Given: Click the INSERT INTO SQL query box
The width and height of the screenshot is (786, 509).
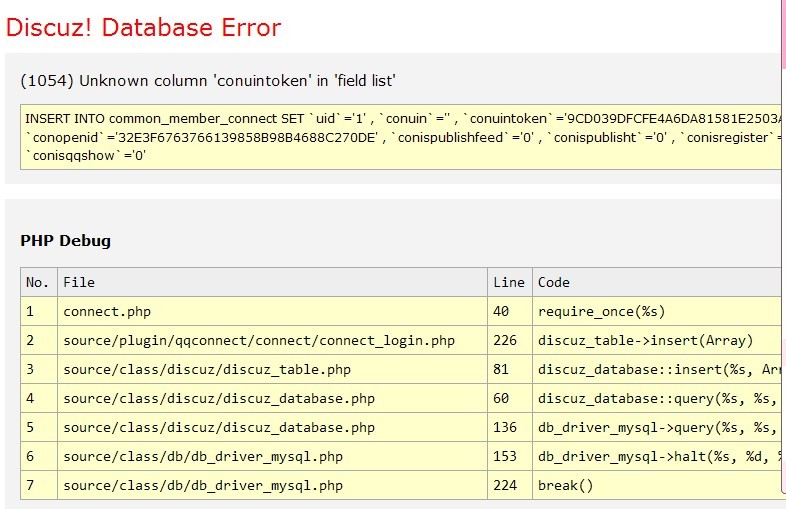Looking at the screenshot, I should (400, 137).
